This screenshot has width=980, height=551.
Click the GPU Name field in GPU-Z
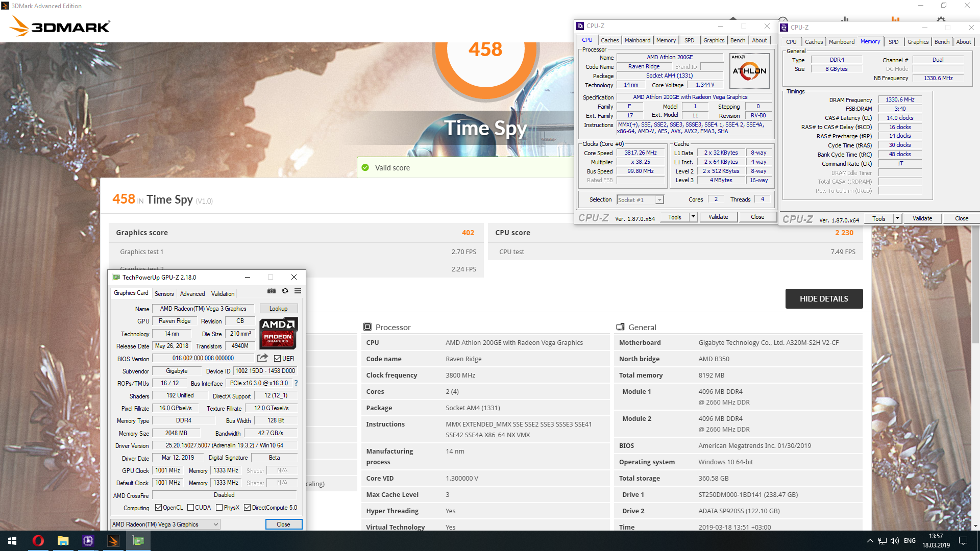203,308
